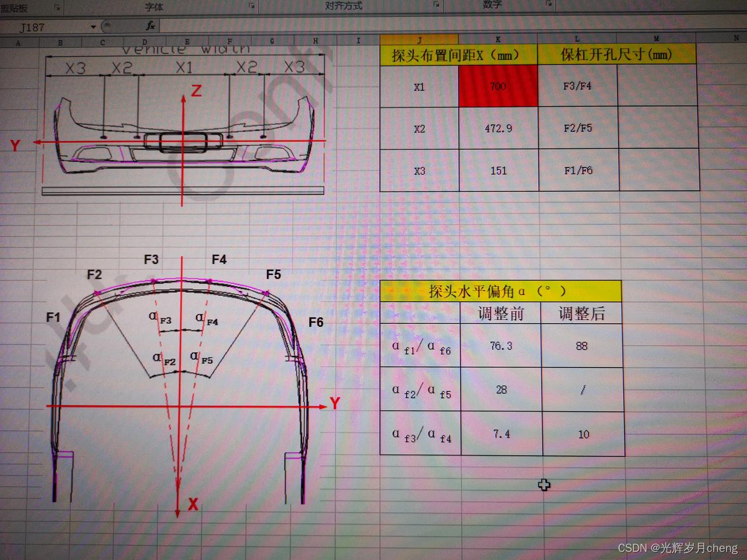Select column L header
747x560 pixels.
[x=577, y=38]
